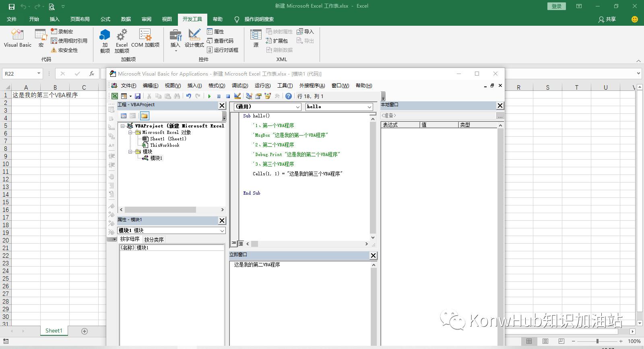Toggle folders view in the Project panel

144,116
